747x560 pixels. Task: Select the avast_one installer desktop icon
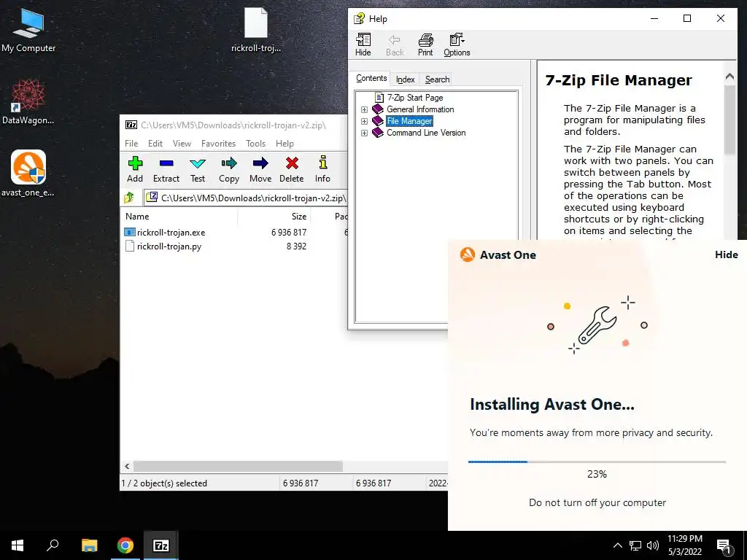point(28,174)
